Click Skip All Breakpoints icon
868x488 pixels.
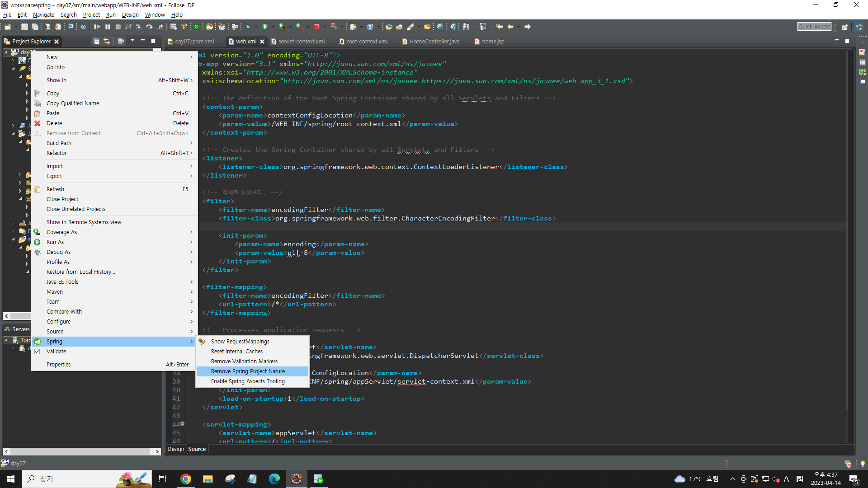[x=83, y=27]
